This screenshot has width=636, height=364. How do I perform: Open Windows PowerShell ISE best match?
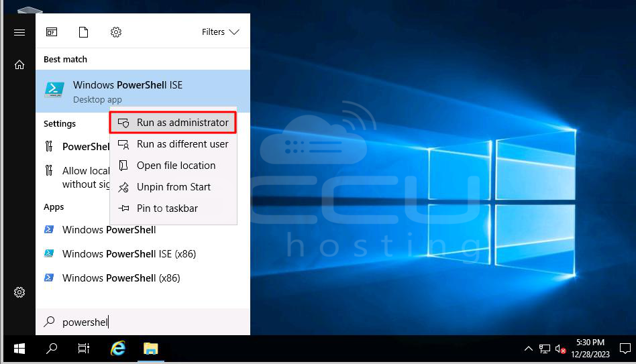(x=143, y=91)
